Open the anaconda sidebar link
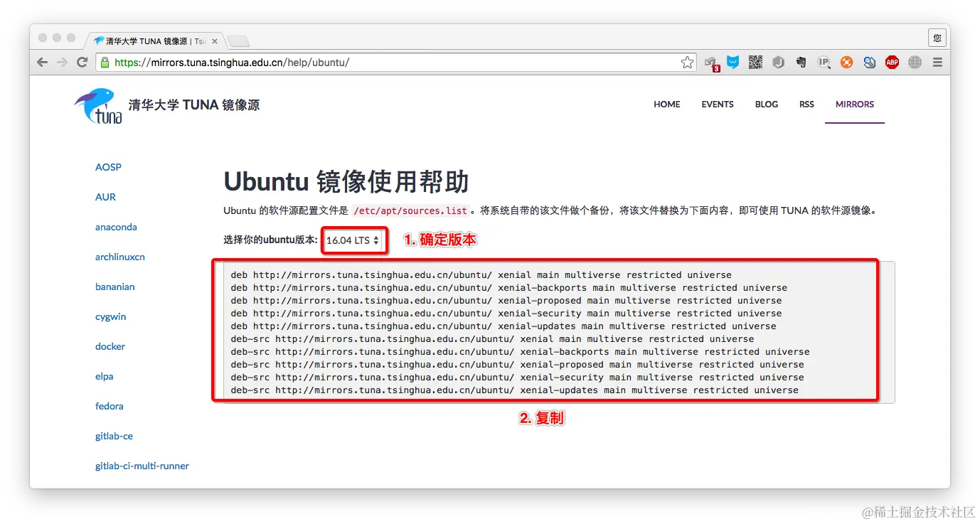Screen dimensions: 980x524 click(x=116, y=227)
